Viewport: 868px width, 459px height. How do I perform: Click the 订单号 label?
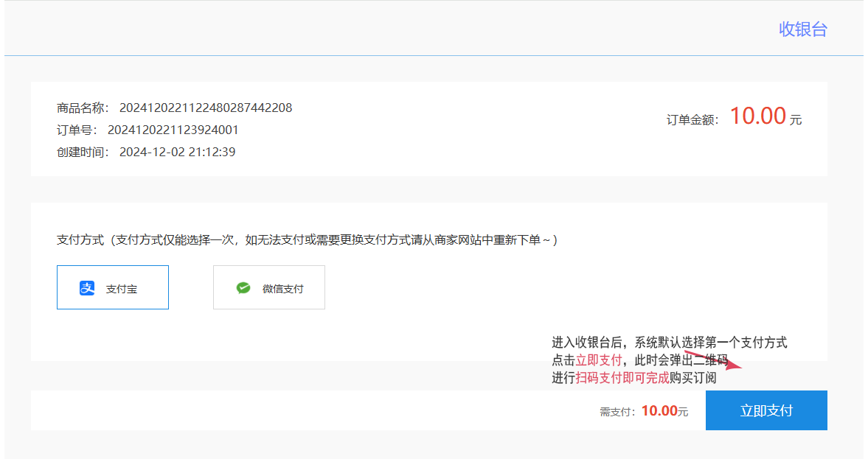pos(77,130)
